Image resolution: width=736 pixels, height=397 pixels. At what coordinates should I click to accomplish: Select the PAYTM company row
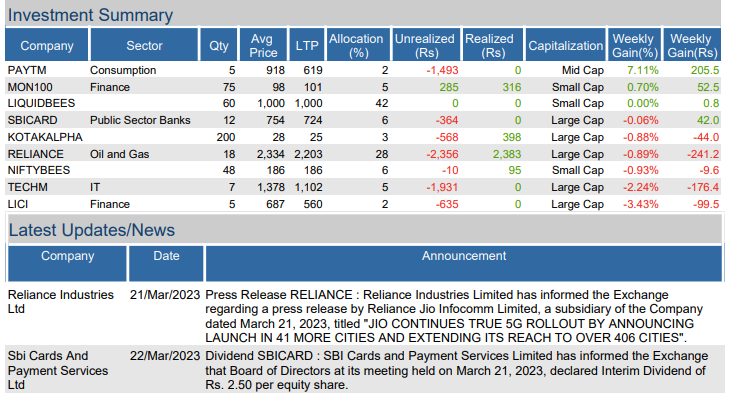[363, 70]
